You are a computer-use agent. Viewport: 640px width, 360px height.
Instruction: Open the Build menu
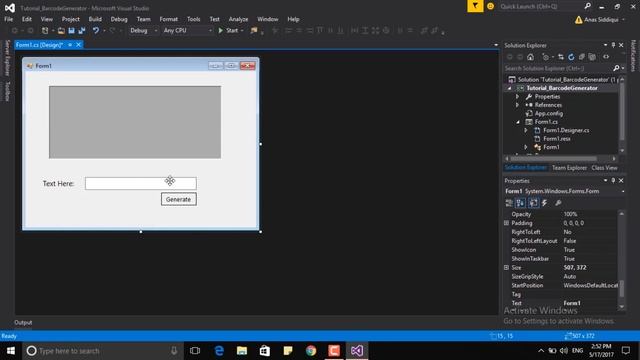[x=95, y=19]
